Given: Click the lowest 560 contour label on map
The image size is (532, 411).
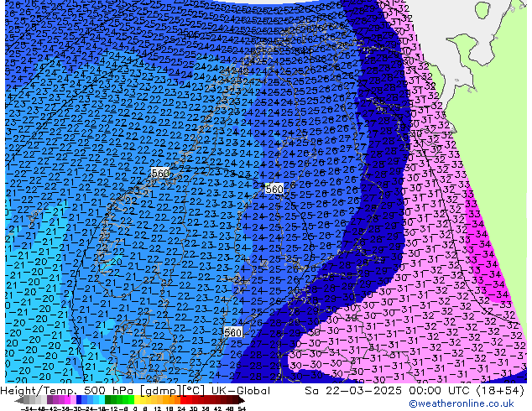Looking at the screenshot, I should tap(232, 332).
